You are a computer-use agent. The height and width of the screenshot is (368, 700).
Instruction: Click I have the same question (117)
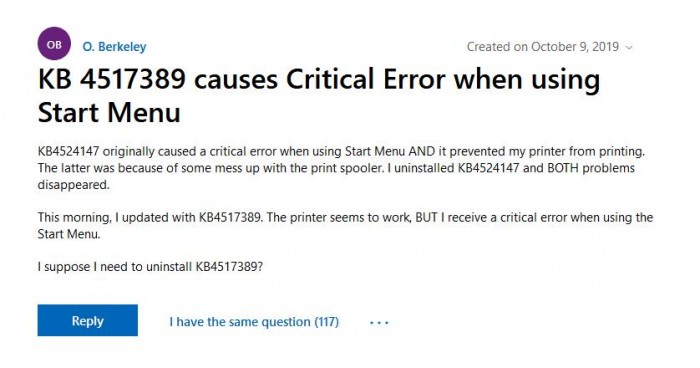click(x=254, y=322)
